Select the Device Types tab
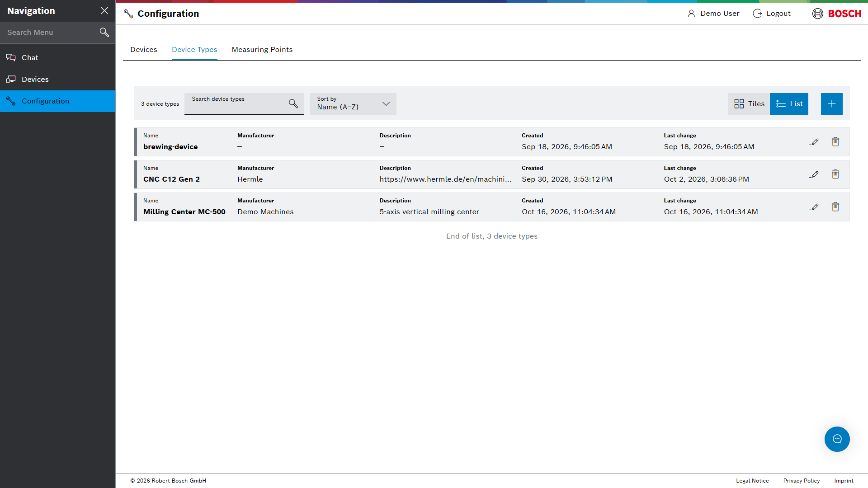The height and width of the screenshot is (488, 868). pyautogui.click(x=194, y=50)
